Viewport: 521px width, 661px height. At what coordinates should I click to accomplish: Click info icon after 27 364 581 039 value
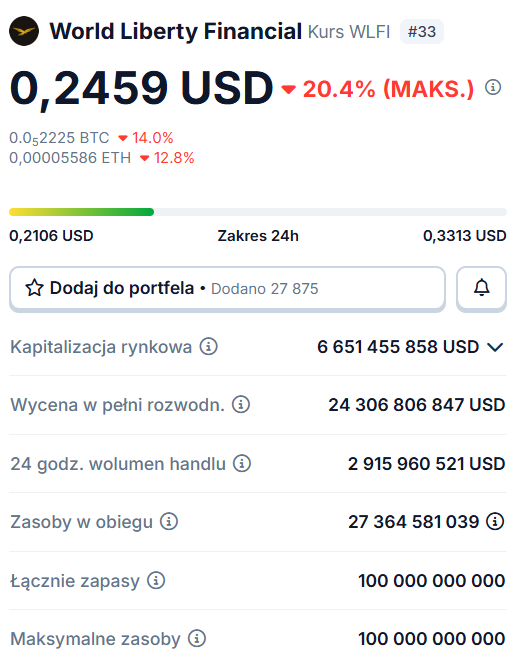(x=495, y=521)
